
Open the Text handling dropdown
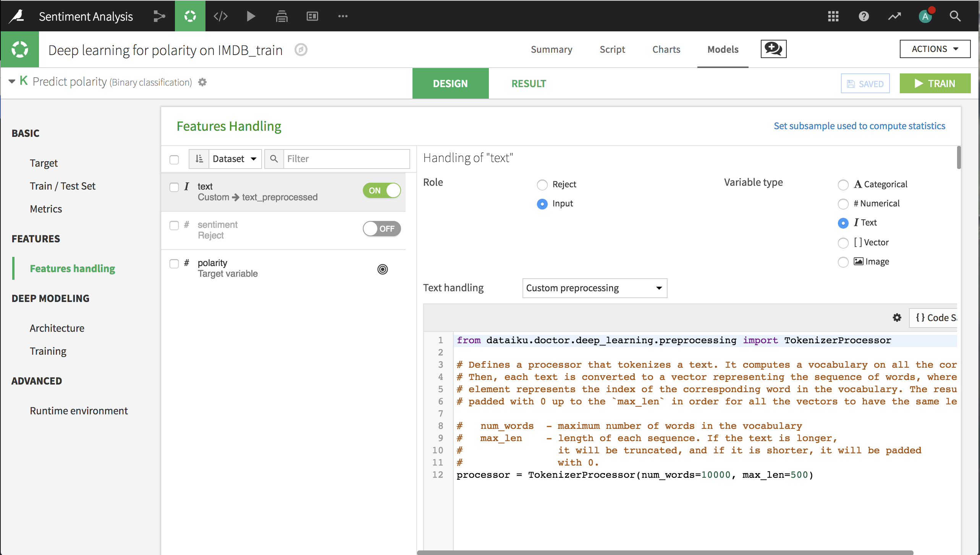pyautogui.click(x=595, y=288)
